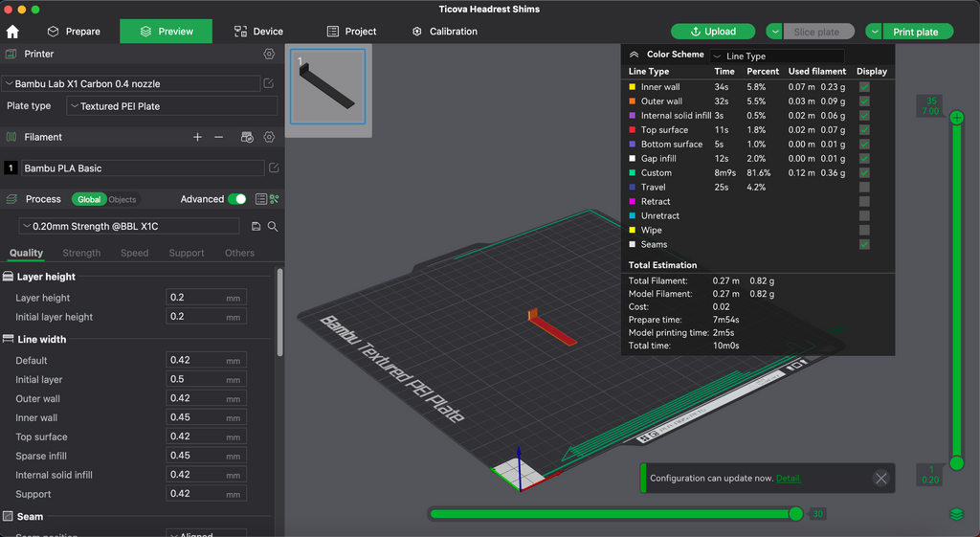The image size is (980, 537).
Task: Search process settings with magnifier icon
Action: [x=273, y=226]
